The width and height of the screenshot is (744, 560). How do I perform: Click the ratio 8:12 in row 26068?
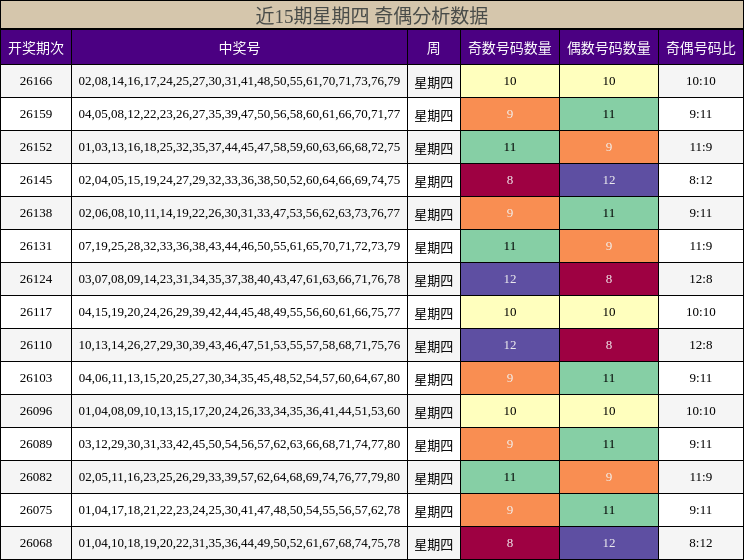pos(701,543)
